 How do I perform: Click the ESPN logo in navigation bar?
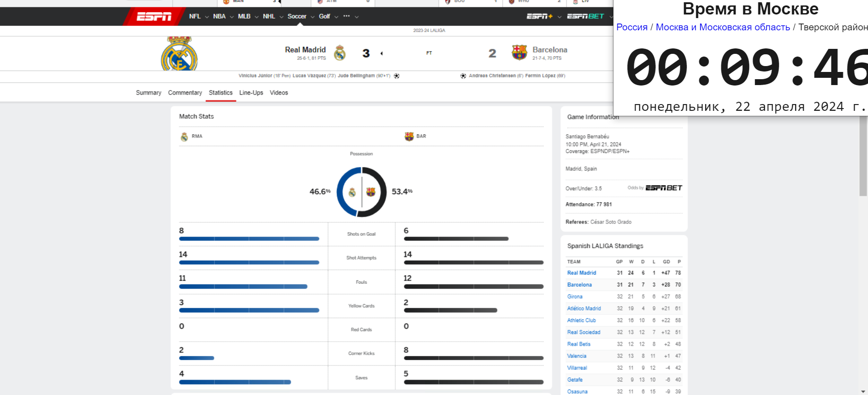pos(154,17)
